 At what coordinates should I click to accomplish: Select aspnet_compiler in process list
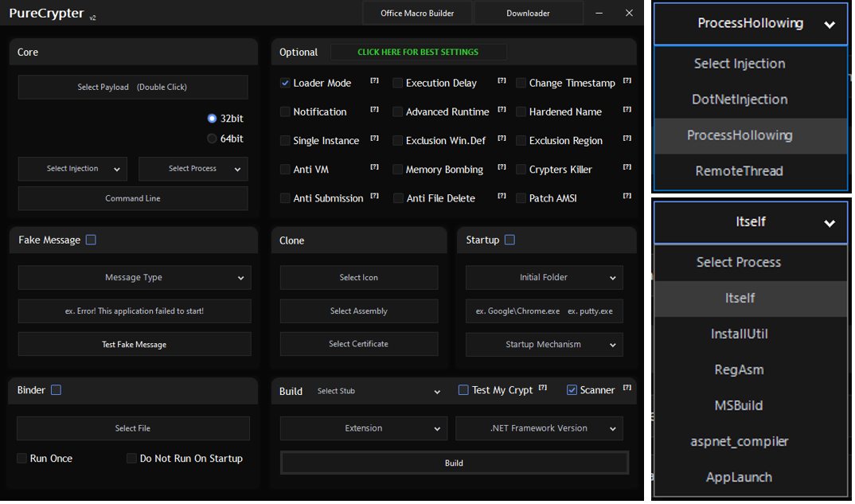point(751,442)
